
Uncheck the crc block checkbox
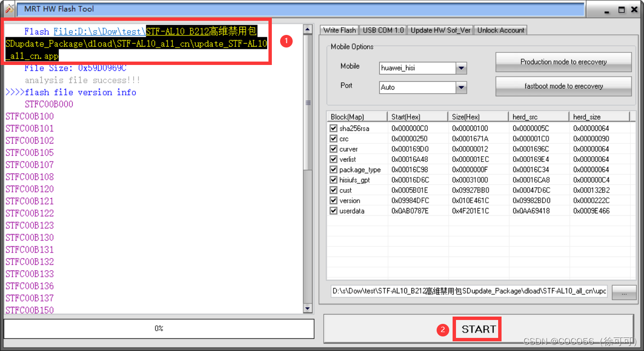tap(333, 139)
